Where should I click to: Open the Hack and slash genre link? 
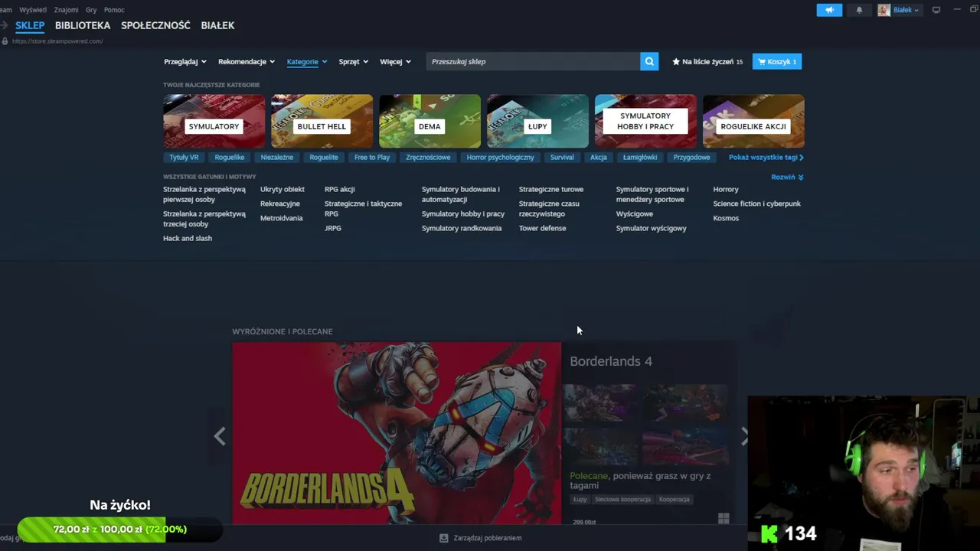(x=188, y=238)
